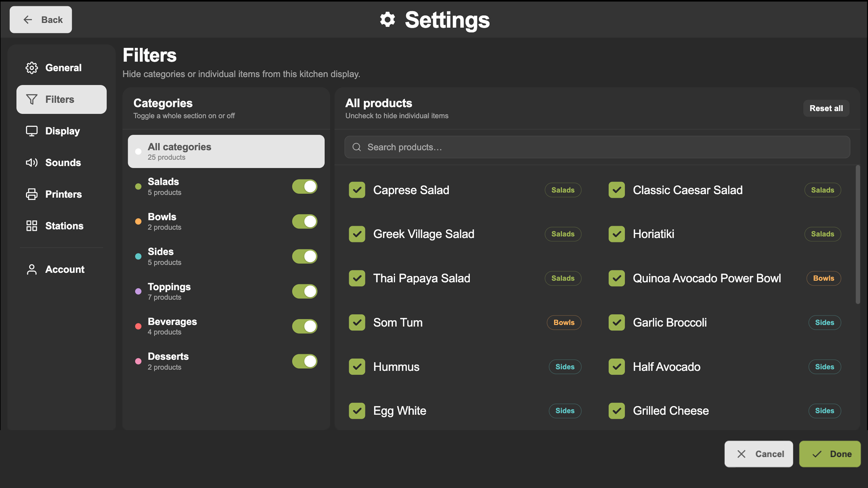Disable the Toppings category switch
Viewport: 868px width, 488px height.
click(x=305, y=291)
